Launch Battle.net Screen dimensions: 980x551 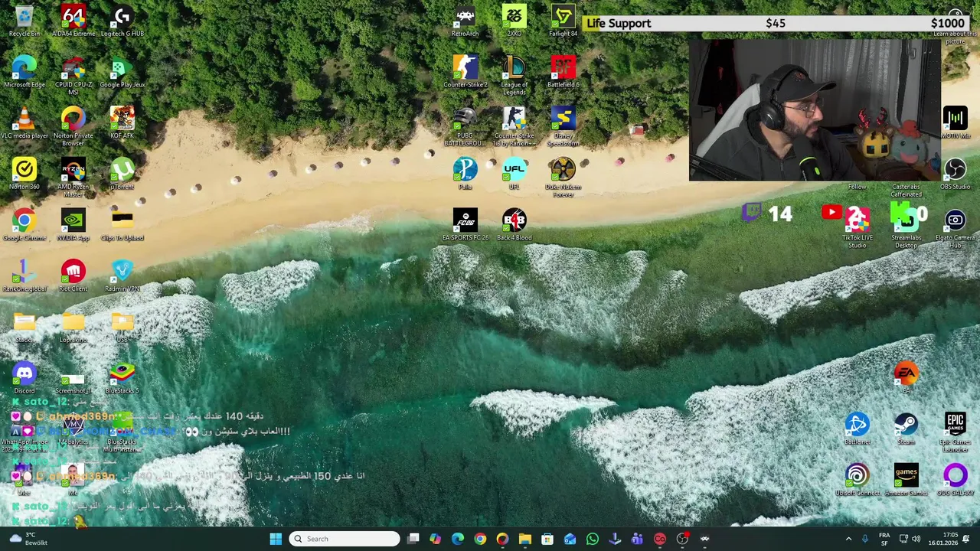click(x=857, y=429)
